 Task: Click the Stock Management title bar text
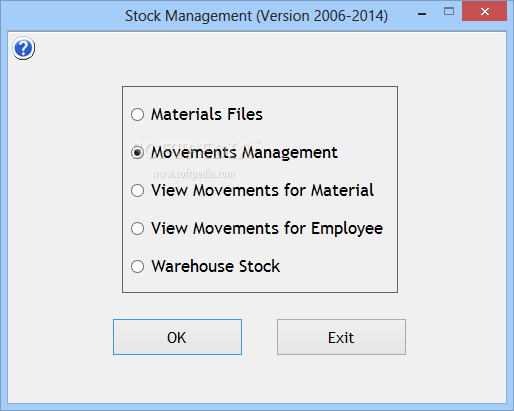point(256,16)
